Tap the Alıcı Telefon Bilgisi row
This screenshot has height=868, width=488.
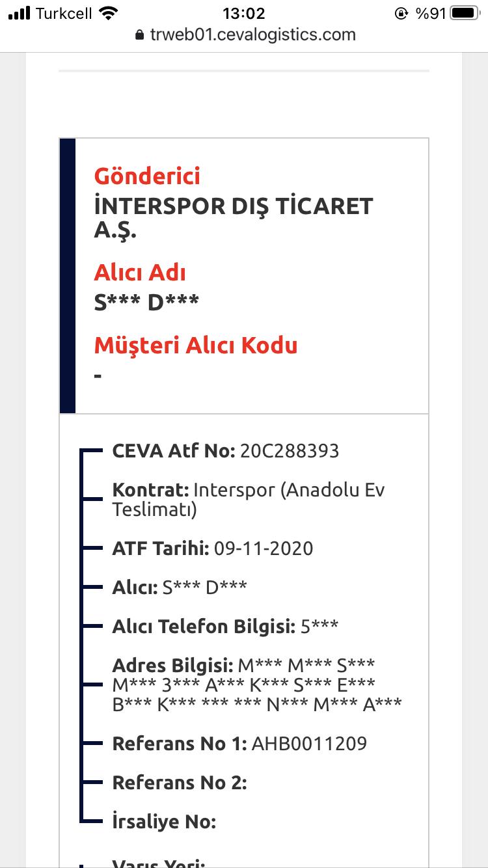pyautogui.click(x=225, y=627)
